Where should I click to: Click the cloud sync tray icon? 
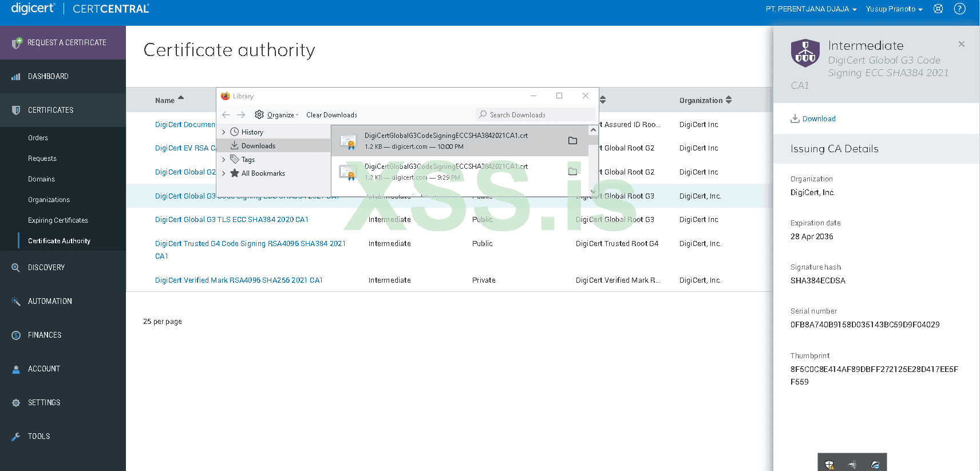(x=875, y=465)
